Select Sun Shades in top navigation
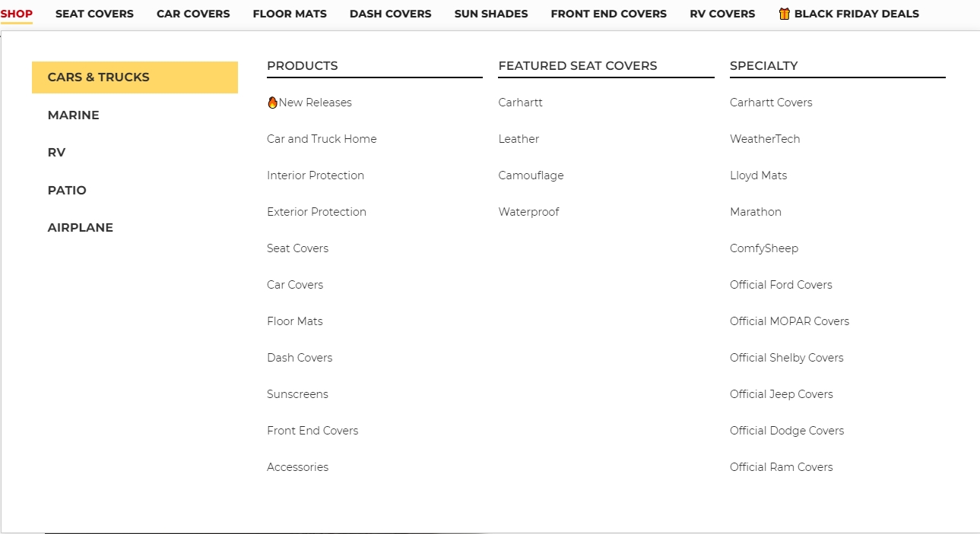This screenshot has height=534, width=980. coord(491,14)
